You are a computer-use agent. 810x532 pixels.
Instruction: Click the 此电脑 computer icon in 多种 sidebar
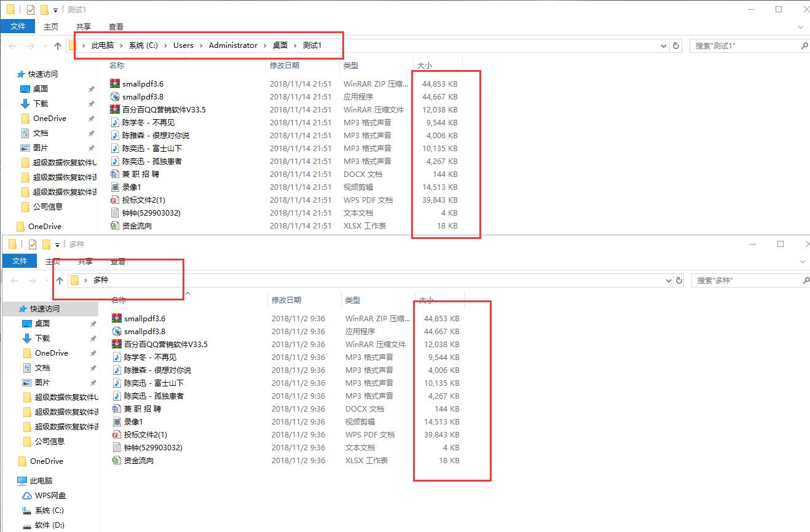(22, 480)
